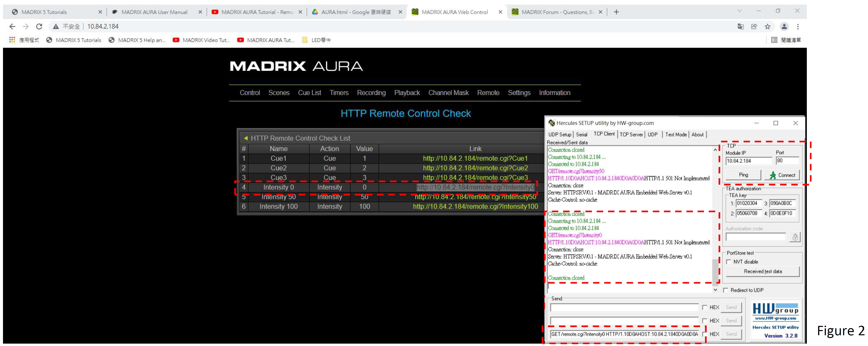
Task: Click the scroll-down arrow of Received/Sent data
Action: pyautogui.click(x=715, y=290)
